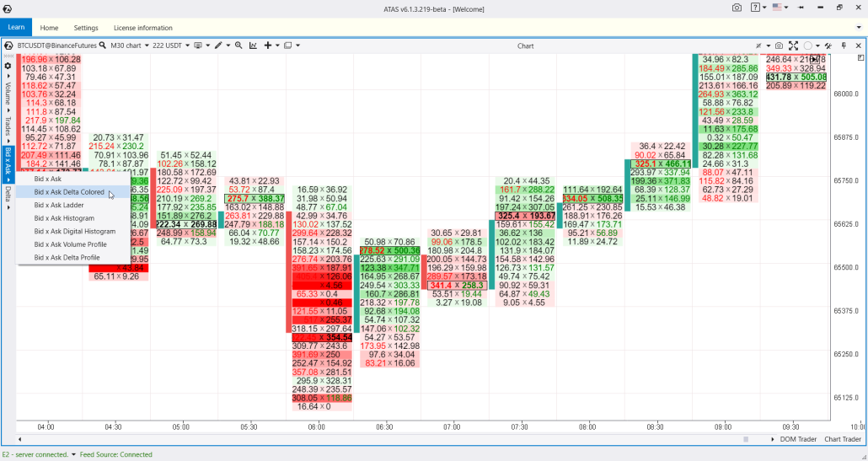Screen dimensions: 868x461
Task: Open the 222 USDT volume dropdown
Action: tap(172, 46)
